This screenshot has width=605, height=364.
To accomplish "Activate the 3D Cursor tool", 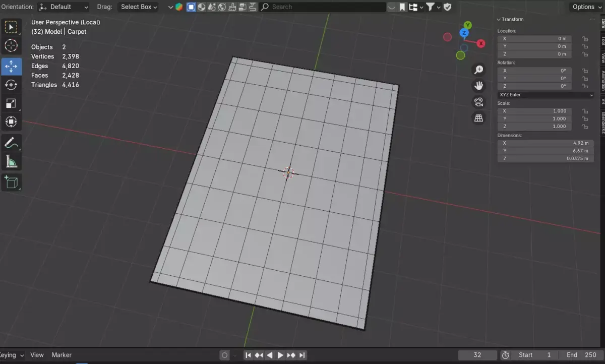I will pos(11,46).
